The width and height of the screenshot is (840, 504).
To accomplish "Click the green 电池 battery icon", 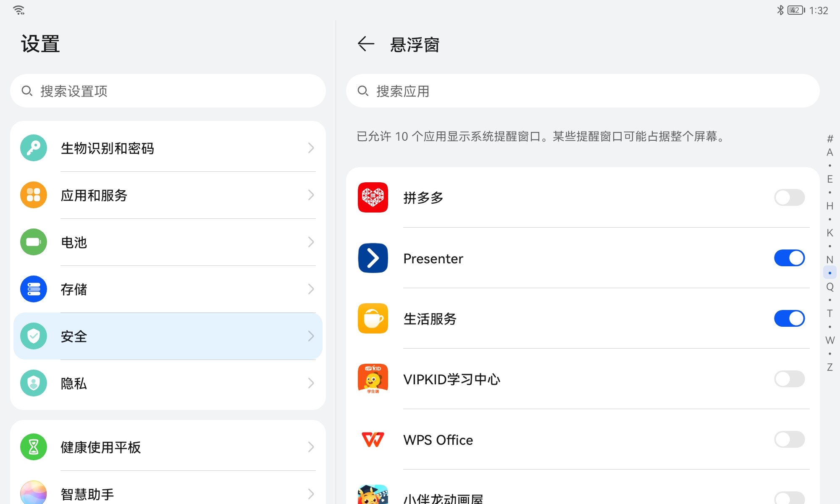I will point(34,242).
